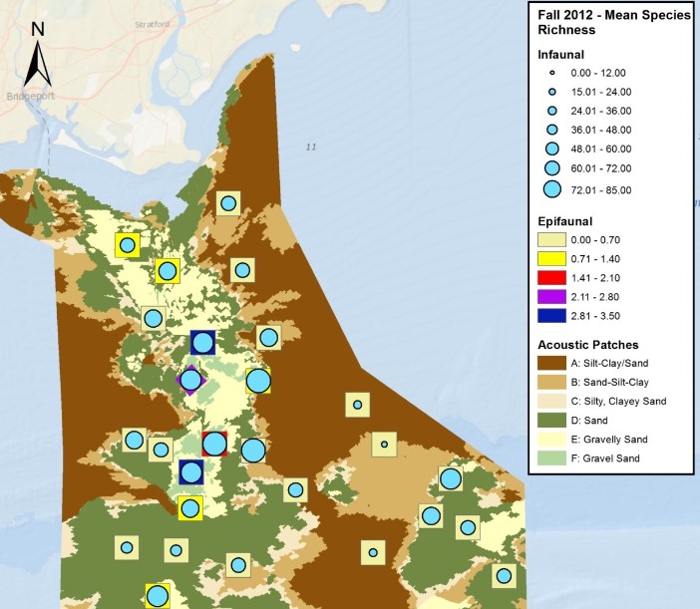Click the 'Bridgeport' place label on map
This screenshot has height=609, width=700.
(31, 96)
